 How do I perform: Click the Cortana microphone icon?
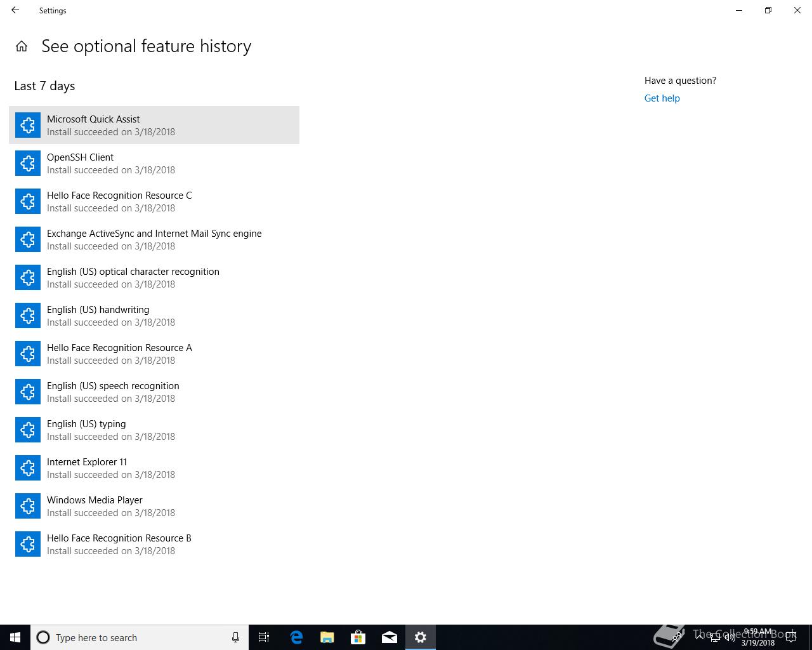point(235,637)
